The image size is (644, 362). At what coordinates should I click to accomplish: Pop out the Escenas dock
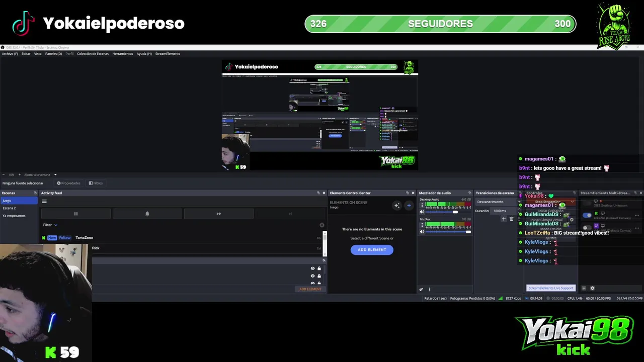tap(35, 193)
